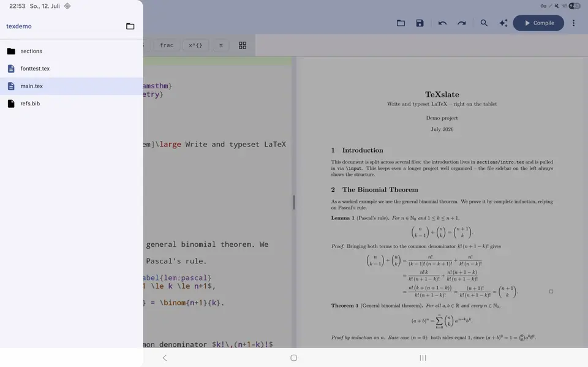Select main.tex in the file drawer

tap(71, 86)
